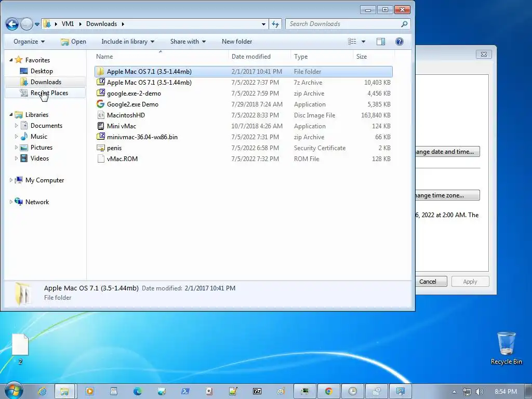Select the Music library icon

coord(24,137)
